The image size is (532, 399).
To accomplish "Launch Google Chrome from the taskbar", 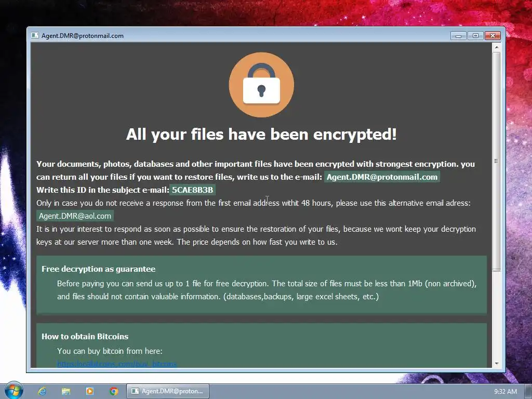I will (x=114, y=391).
